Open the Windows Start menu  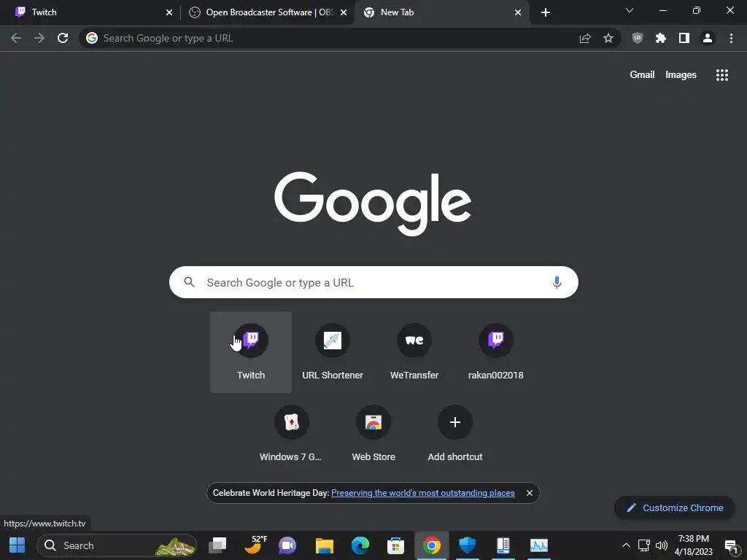click(18, 545)
